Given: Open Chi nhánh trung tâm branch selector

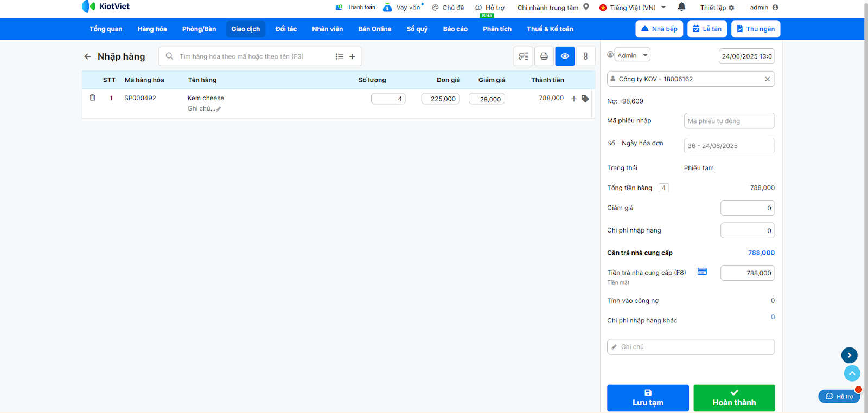Looking at the screenshot, I should [x=552, y=8].
